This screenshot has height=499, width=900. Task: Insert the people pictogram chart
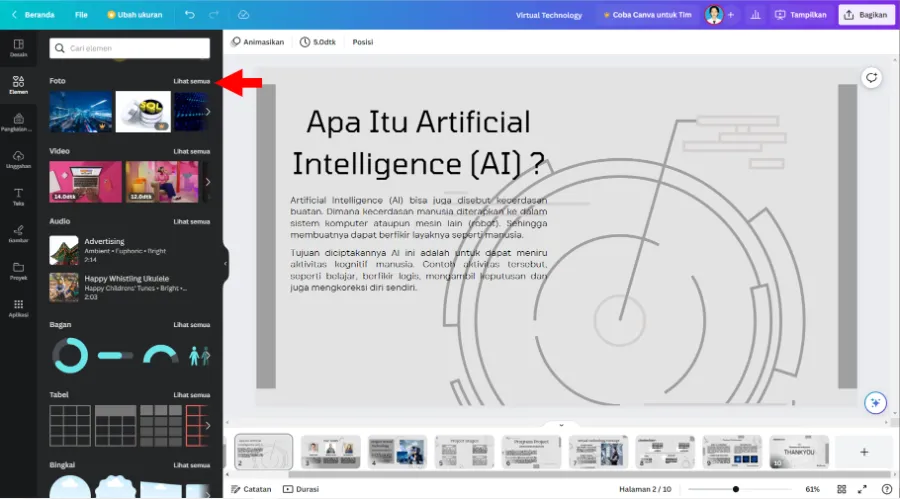point(199,356)
